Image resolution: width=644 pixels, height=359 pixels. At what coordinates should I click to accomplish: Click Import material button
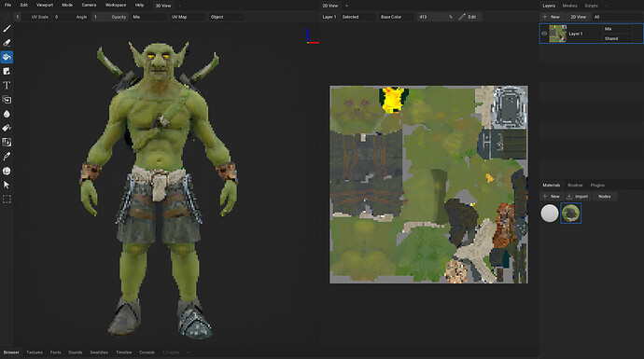click(577, 196)
